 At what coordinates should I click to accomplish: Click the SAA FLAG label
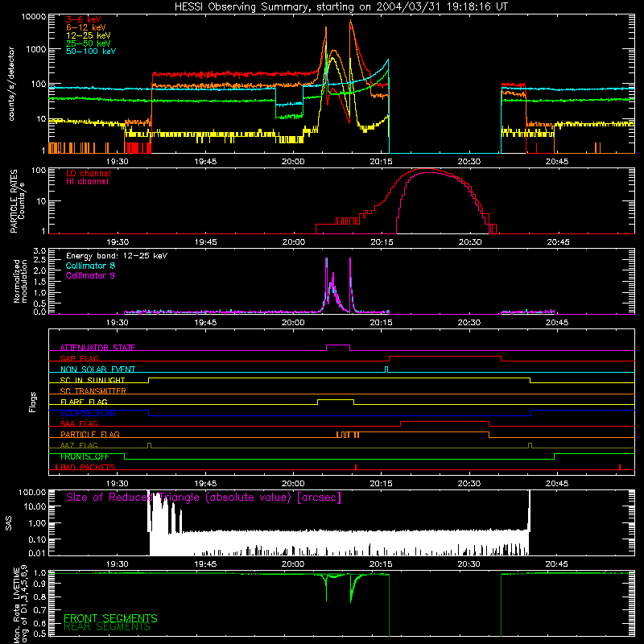point(79,423)
